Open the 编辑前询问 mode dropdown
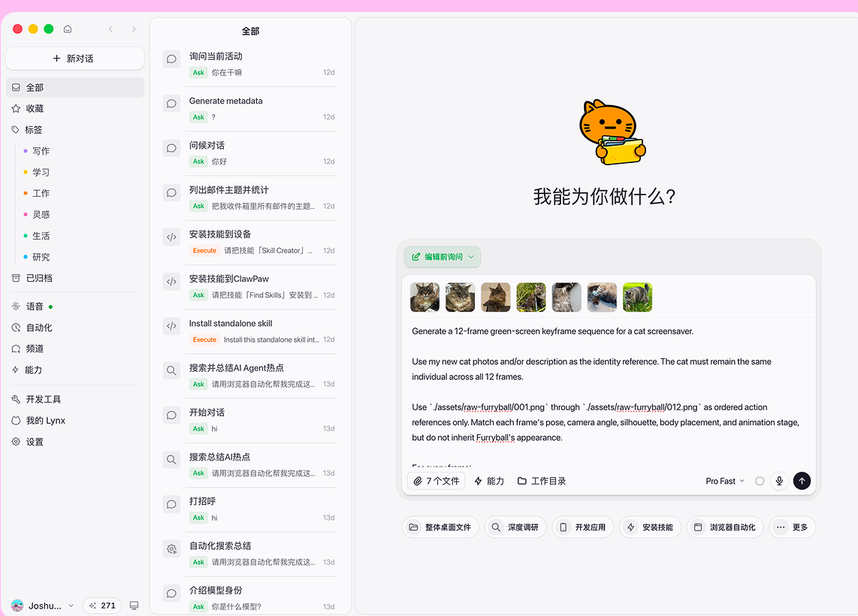 pos(443,257)
